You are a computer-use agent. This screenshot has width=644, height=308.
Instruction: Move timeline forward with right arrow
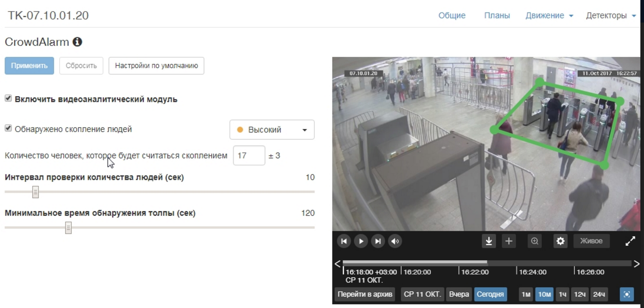point(637,263)
